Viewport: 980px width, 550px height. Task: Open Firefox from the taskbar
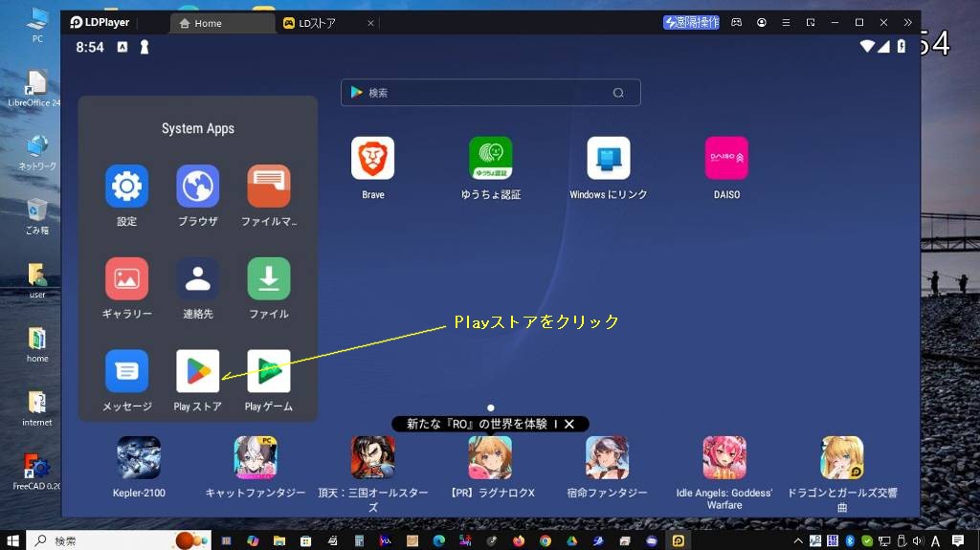point(519,540)
